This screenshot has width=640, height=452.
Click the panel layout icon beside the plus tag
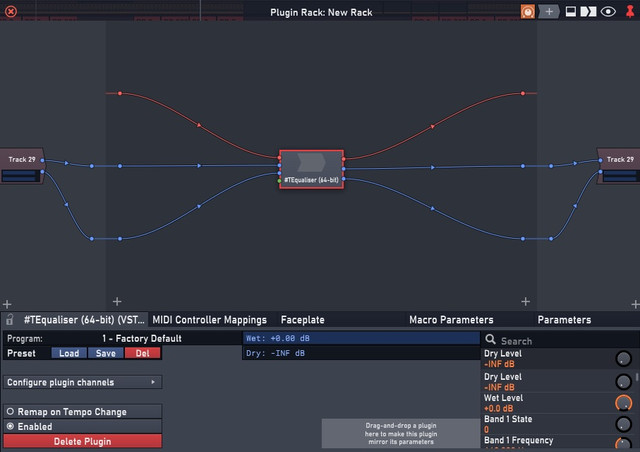(571, 11)
